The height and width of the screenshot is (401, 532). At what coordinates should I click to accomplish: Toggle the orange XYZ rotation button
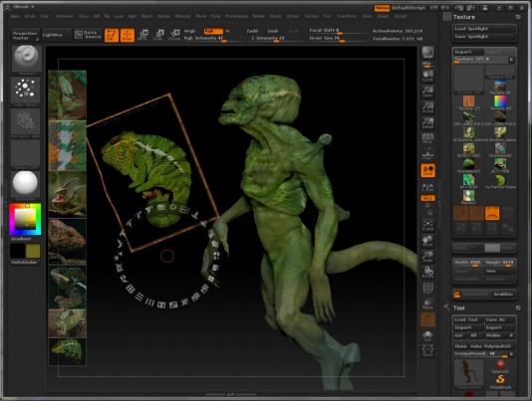coord(427,198)
